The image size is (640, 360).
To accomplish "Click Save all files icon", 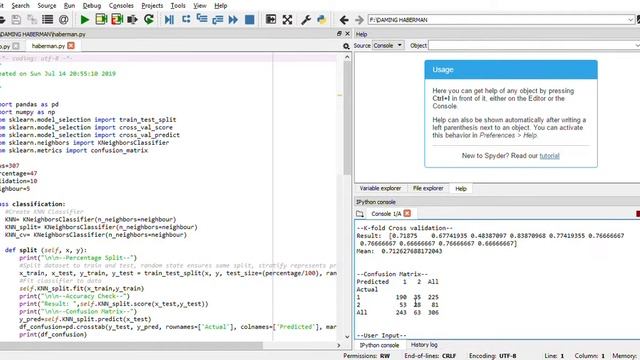I will [x=32, y=19].
